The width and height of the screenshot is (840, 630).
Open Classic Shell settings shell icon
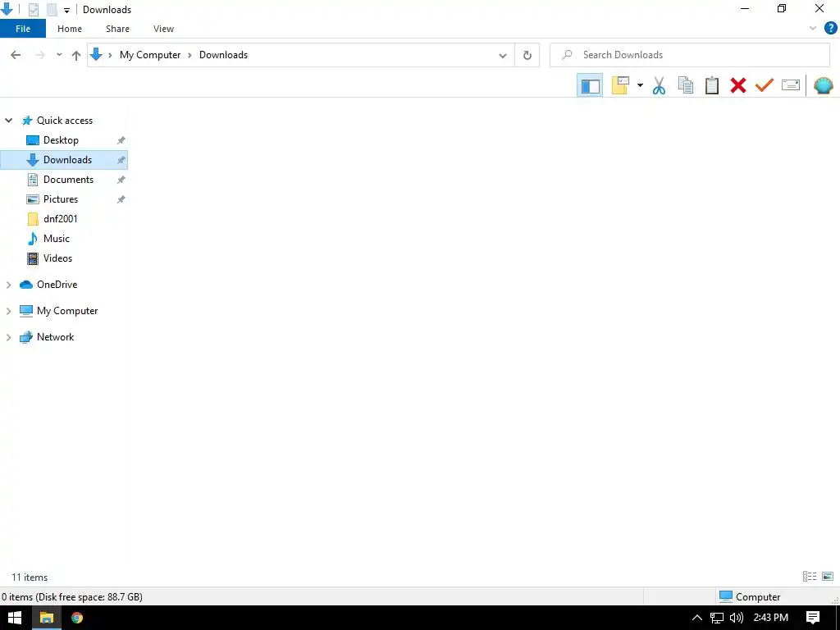tap(823, 85)
